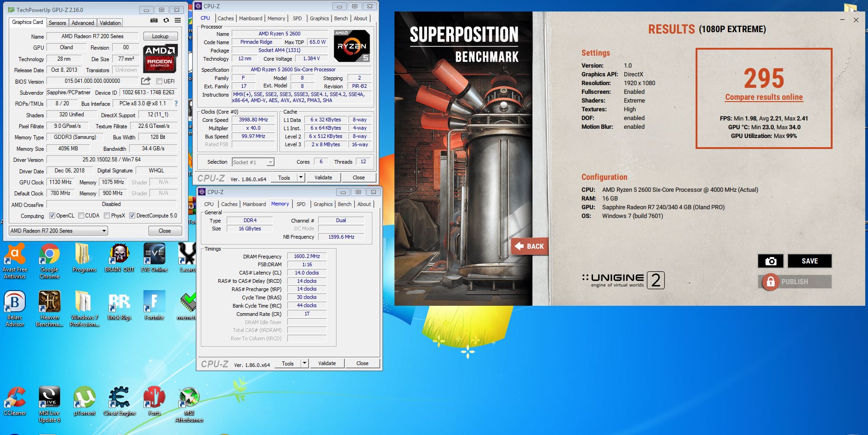Click the 295 score in Superposition results
868x435 pixels.
pos(764,78)
